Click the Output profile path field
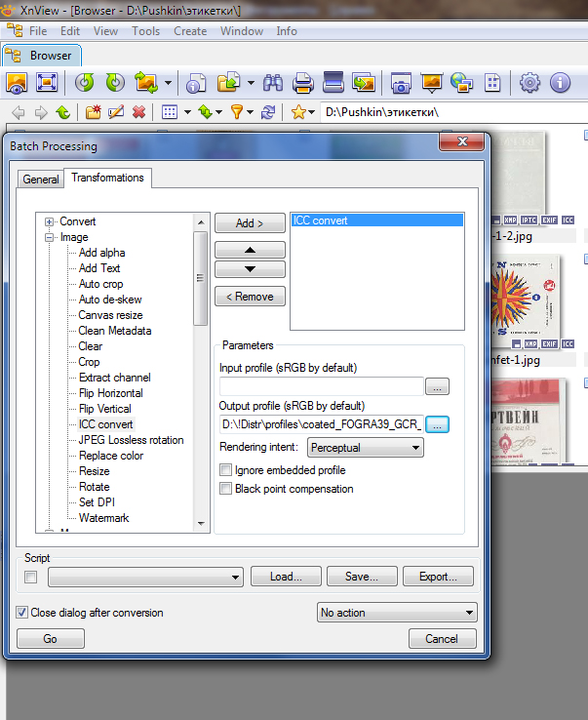This screenshot has height=720, width=588. [x=322, y=424]
